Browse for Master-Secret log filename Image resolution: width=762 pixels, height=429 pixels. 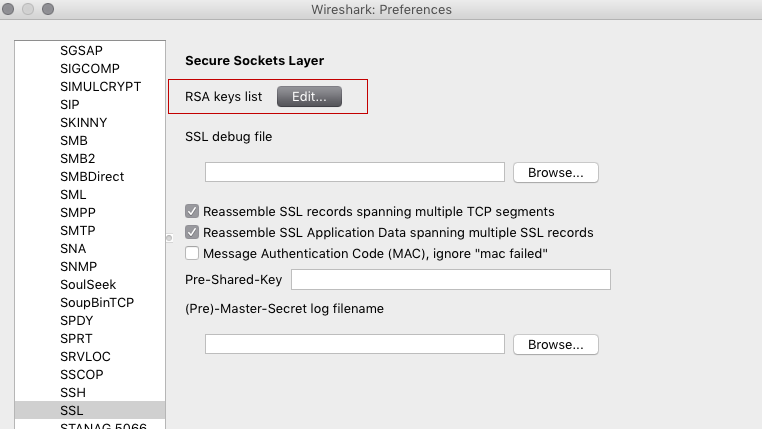coord(555,344)
